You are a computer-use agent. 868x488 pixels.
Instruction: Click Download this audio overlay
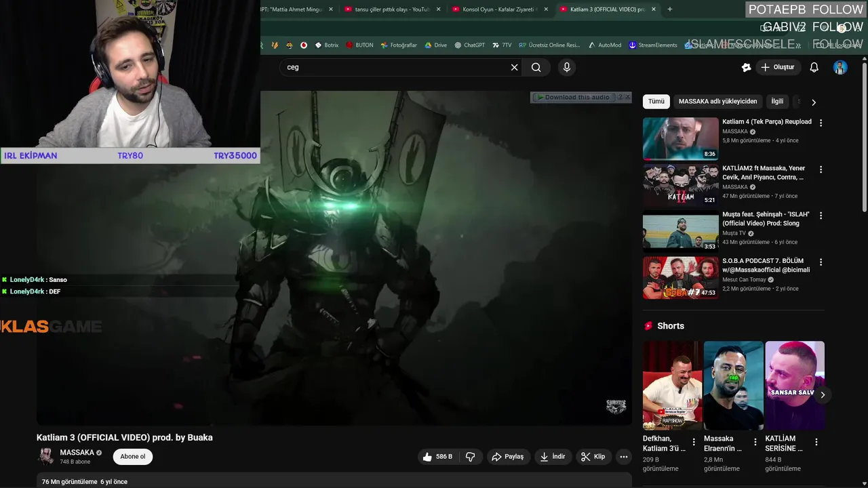(x=573, y=98)
